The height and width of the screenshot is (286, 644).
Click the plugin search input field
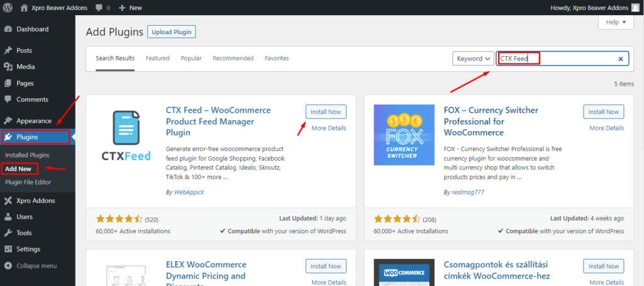562,59
